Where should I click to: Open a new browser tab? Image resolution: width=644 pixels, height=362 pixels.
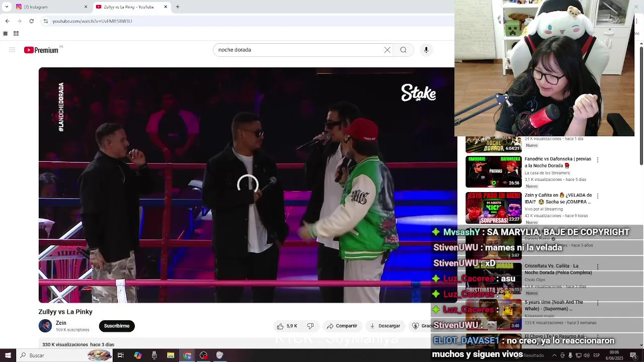point(177,7)
